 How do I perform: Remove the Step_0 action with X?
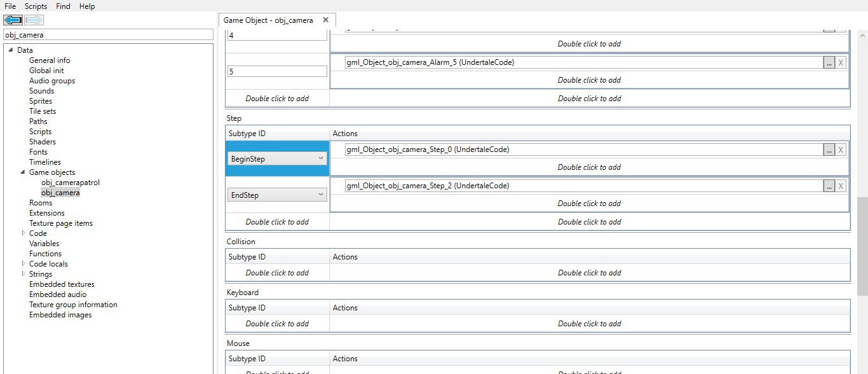pos(841,149)
